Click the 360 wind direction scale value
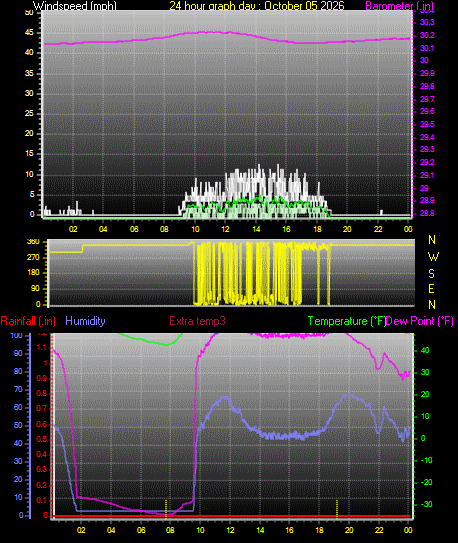458x543 pixels. 33,242
